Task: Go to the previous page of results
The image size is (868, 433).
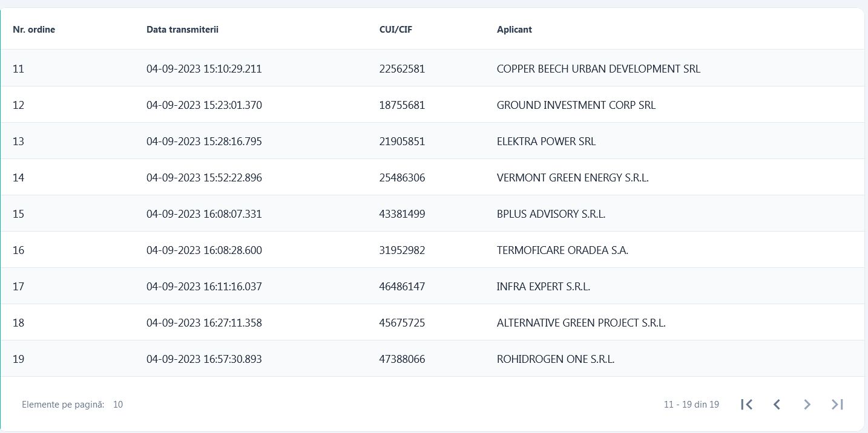Action: [777, 405]
